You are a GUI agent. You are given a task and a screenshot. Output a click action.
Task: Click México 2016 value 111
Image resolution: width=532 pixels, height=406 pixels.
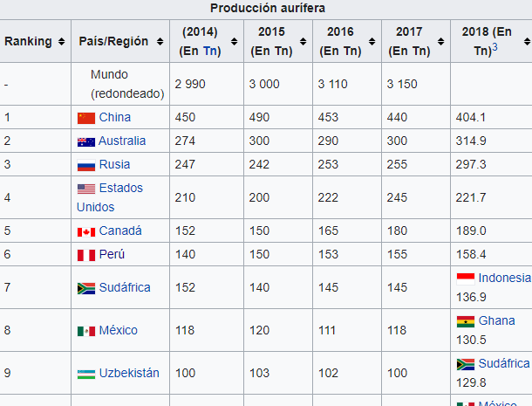(327, 331)
